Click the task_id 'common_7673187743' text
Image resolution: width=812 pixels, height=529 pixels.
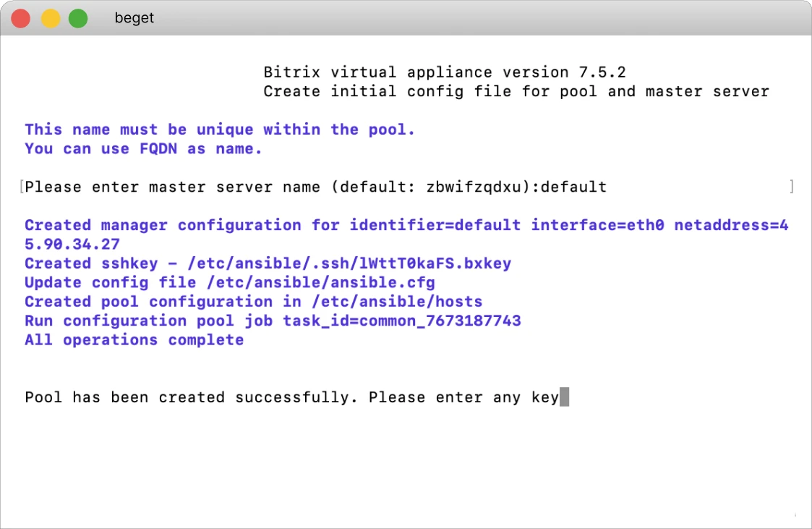(401, 321)
